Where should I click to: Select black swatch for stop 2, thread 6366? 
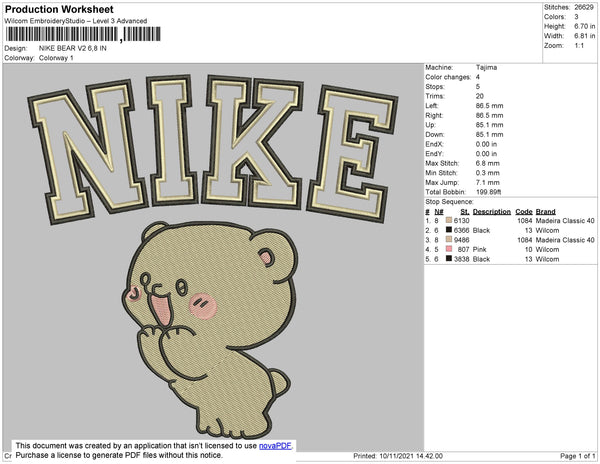coord(449,230)
